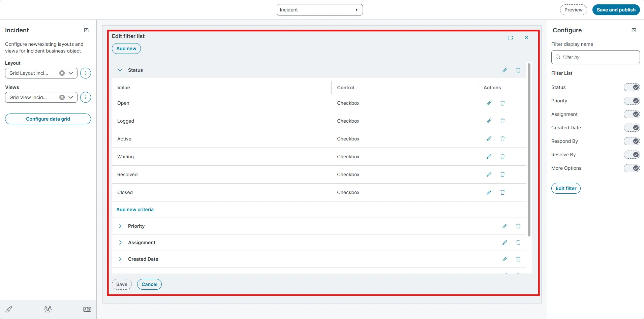Delete the Assignment filter group
This screenshot has height=319, width=644.
point(518,243)
